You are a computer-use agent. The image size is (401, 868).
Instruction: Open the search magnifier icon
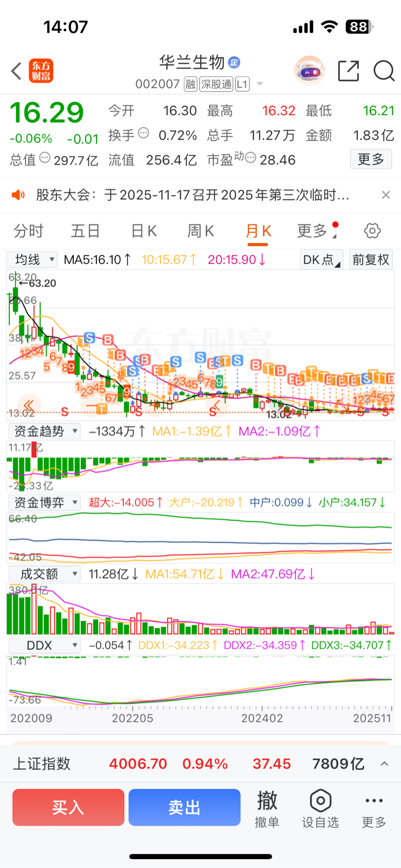coord(384,71)
